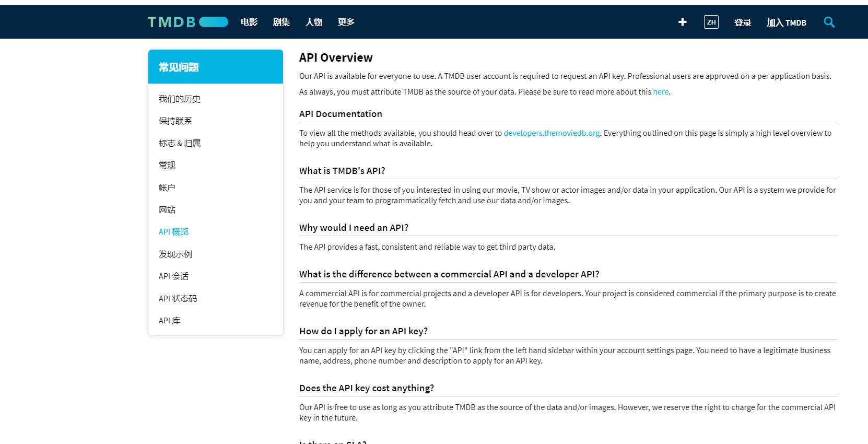The image size is (868, 444).
Task: Click the commercial vs developer API heading
Action: (x=449, y=274)
